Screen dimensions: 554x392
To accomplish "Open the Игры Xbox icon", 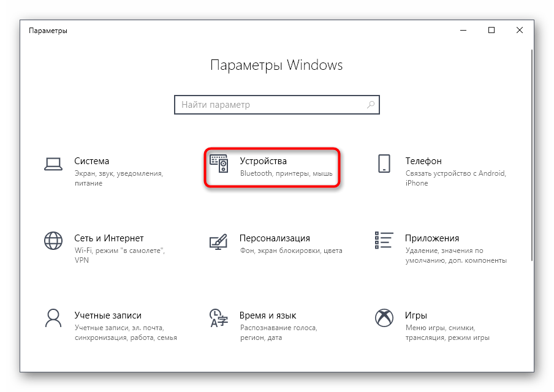I will (384, 318).
